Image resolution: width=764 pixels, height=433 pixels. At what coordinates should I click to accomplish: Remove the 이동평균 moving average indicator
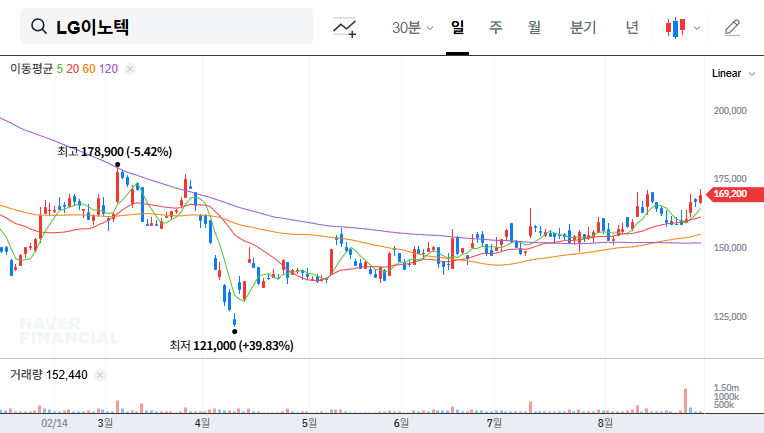tap(130, 69)
